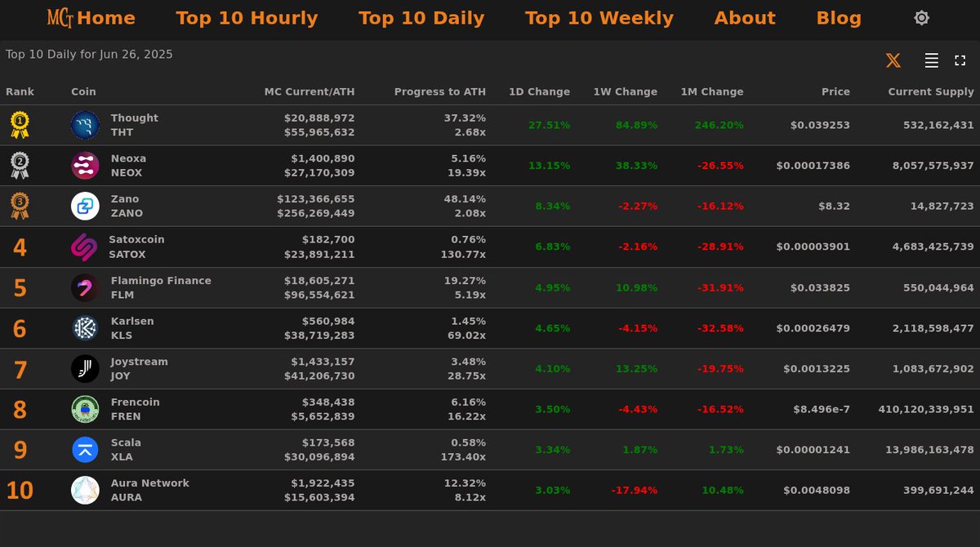Open Zano ZANO coin link

pos(127,207)
